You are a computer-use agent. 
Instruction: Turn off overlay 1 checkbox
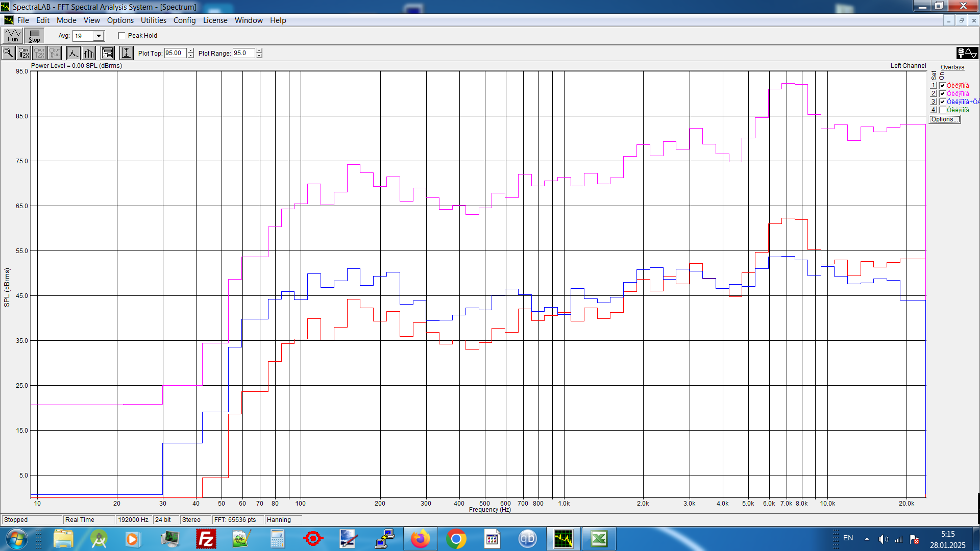[x=942, y=86]
